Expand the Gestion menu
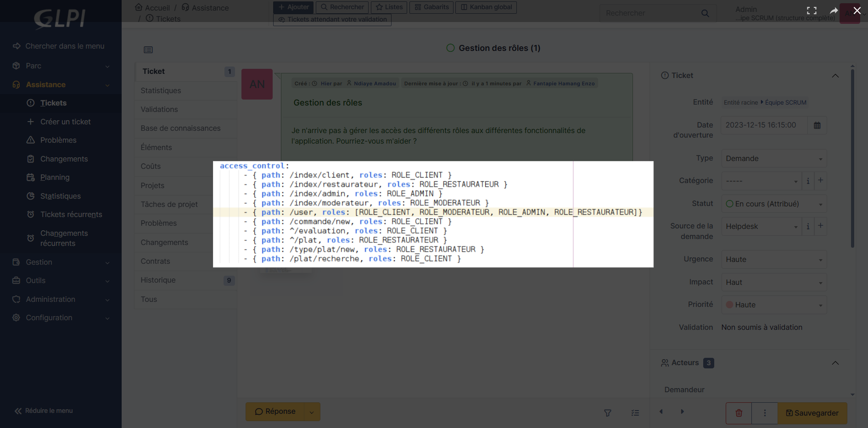868x428 pixels. click(x=61, y=262)
